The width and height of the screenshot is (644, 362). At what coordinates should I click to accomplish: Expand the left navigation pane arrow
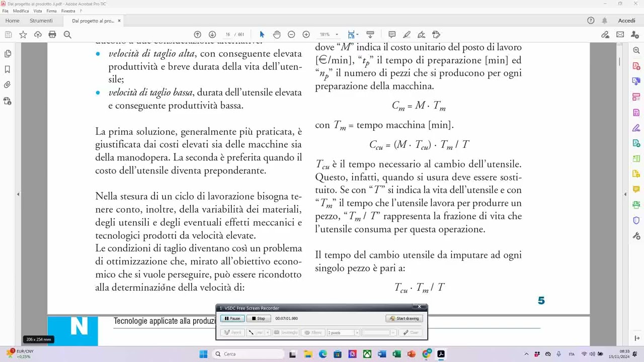[x=18, y=194]
